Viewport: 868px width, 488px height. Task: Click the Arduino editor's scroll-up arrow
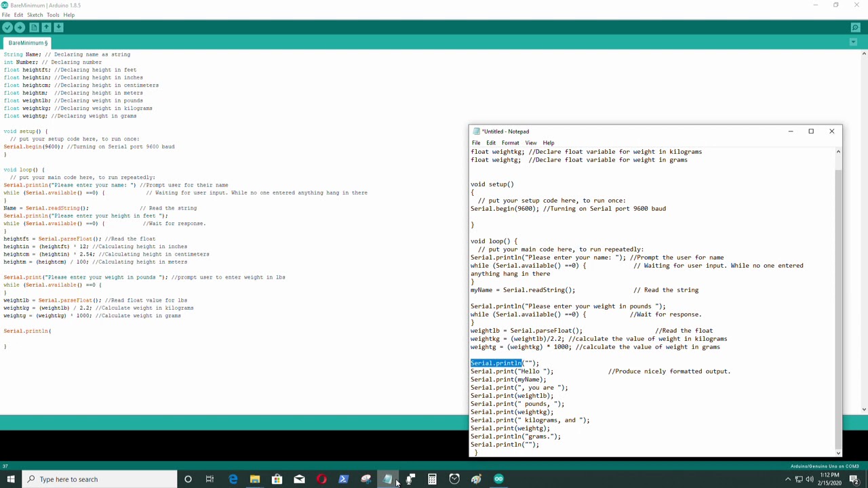(864, 54)
